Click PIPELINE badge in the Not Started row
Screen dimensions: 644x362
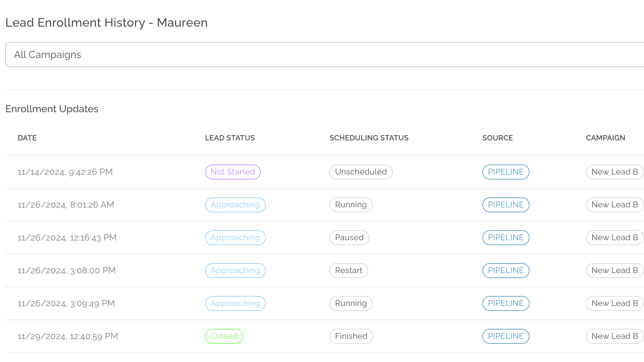click(506, 172)
